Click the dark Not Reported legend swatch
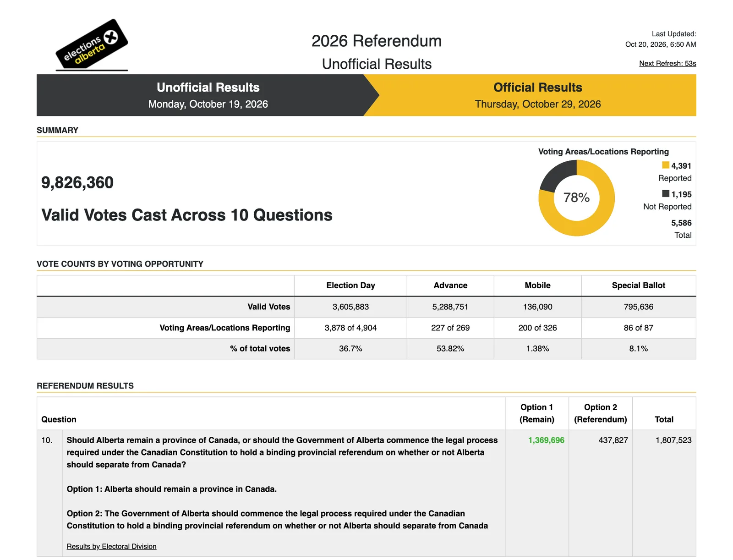The image size is (733, 560). click(x=666, y=193)
